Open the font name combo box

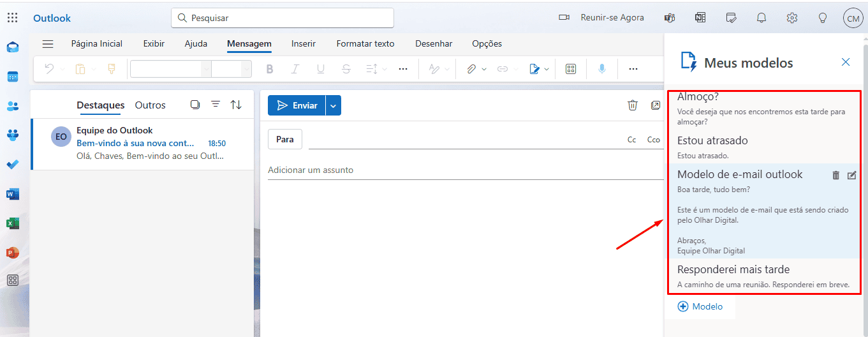[x=170, y=69]
